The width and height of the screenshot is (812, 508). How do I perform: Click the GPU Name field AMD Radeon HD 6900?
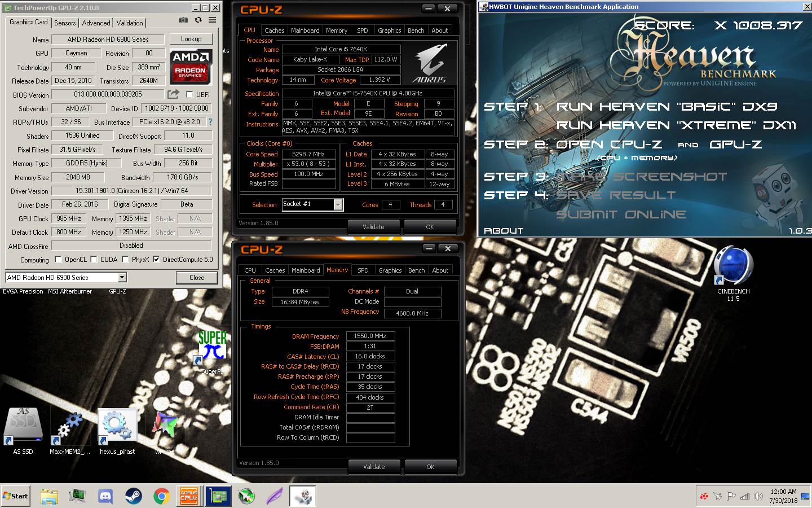(x=108, y=40)
